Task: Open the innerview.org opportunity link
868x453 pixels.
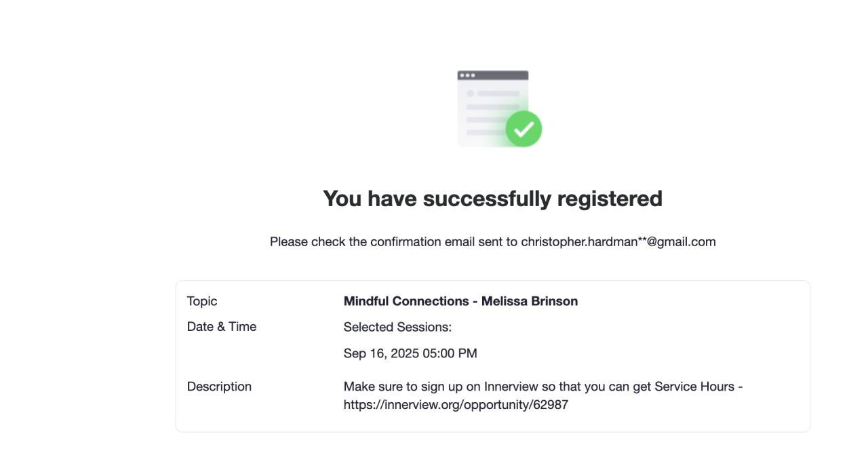Action: [x=456, y=405]
